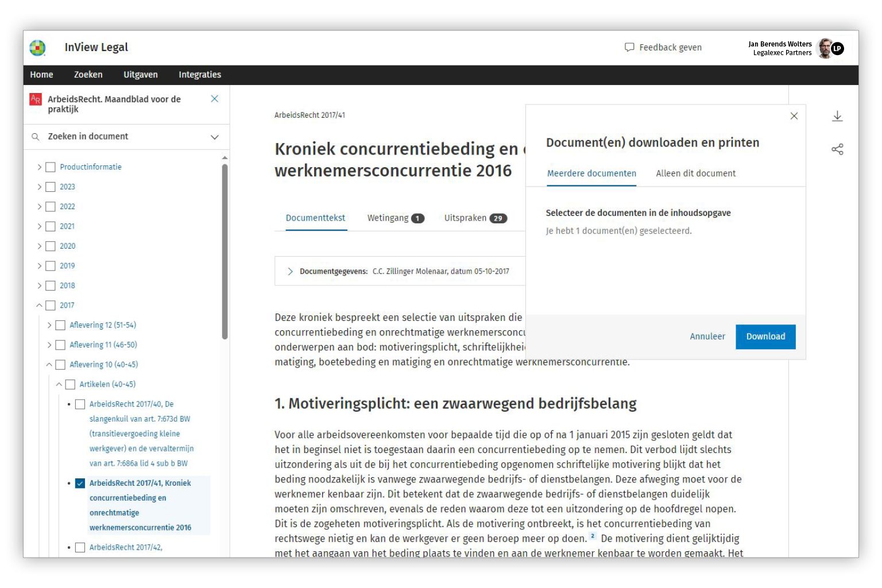882x588 pixels.
Task: Click the Feedback geven speech bubble icon
Action: point(629,47)
